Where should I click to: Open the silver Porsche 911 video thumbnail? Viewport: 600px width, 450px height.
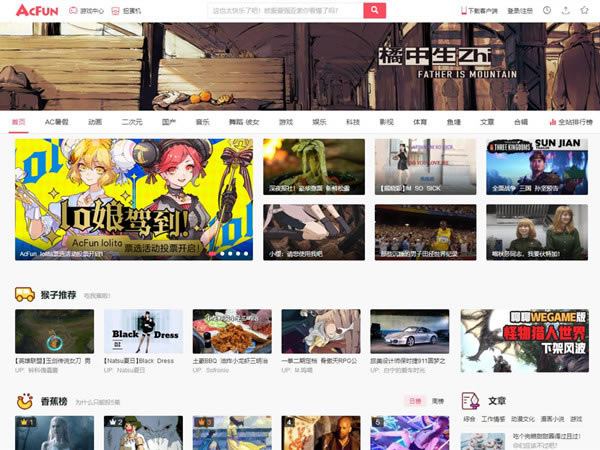pyautogui.click(x=409, y=331)
